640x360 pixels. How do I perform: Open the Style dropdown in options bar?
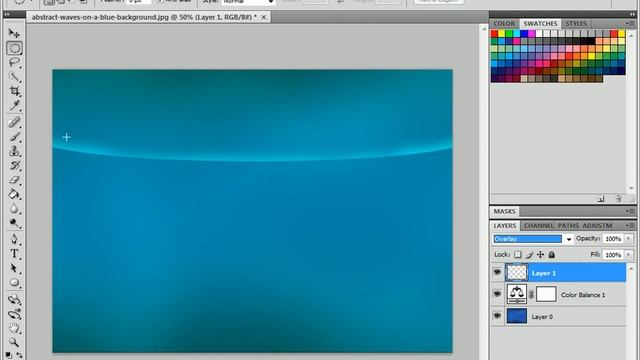tap(271, 2)
